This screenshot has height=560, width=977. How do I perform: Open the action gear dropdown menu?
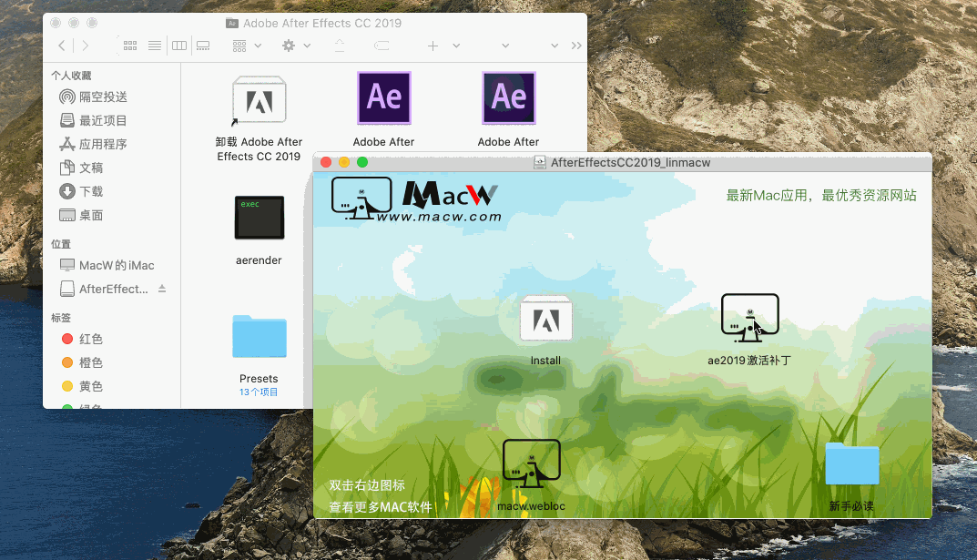point(293,46)
